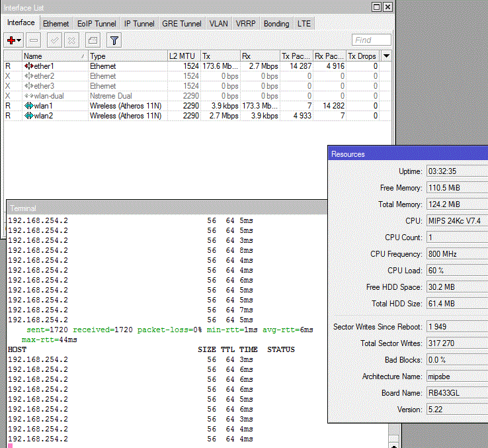The width and height of the screenshot is (488, 448).
Task: Click the CPU Load field 60 %
Action: [457, 271]
